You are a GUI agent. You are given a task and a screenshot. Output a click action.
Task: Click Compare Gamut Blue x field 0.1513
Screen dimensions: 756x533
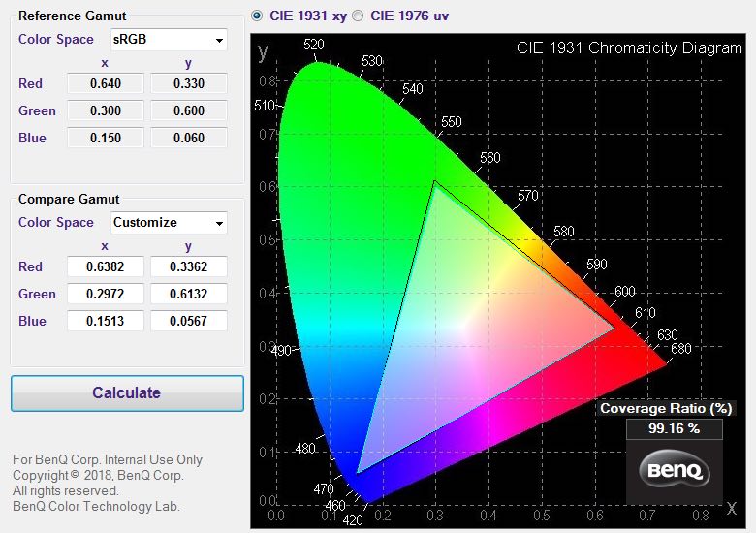[105, 321]
